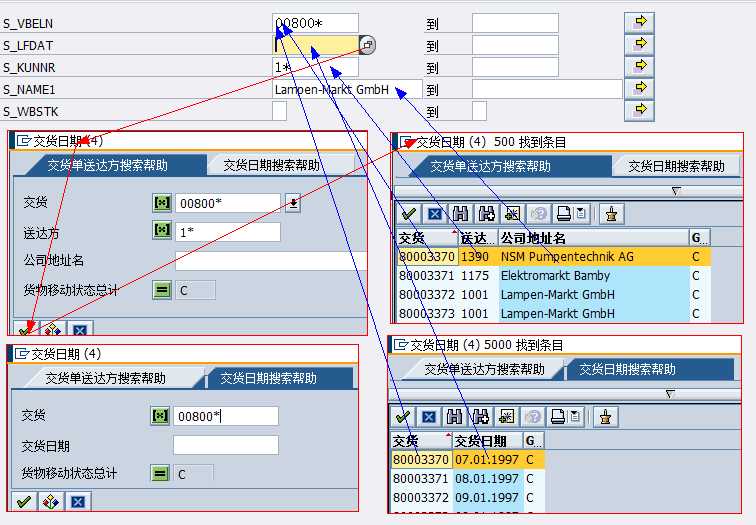Toggle selection option icon next to 送达方 field
Screen dimensions: 756x525
click(x=161, y=231)
